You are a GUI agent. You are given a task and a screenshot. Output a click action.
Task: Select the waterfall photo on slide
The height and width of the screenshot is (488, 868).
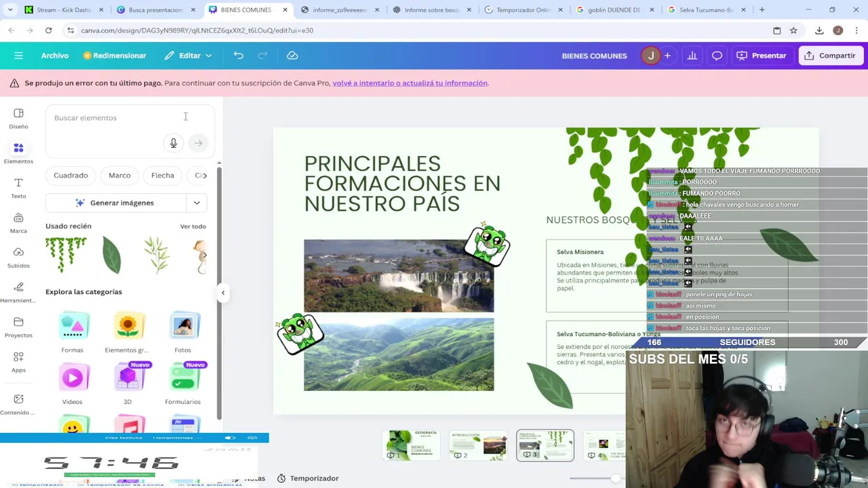(399, 275)
